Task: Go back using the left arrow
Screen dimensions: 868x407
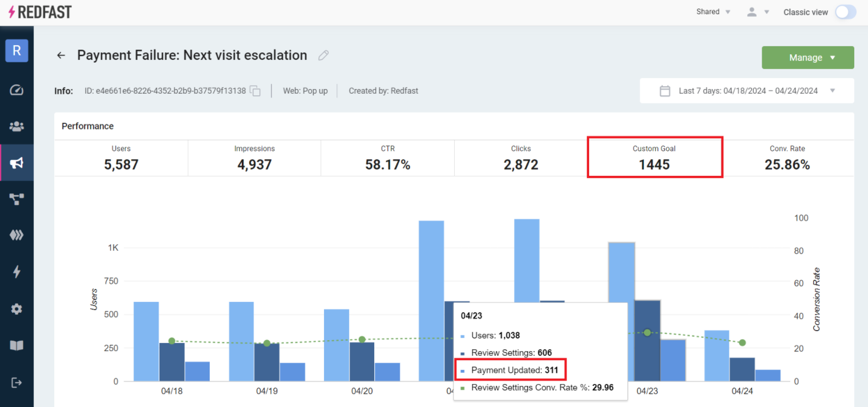Action: (x=61, y=55)
